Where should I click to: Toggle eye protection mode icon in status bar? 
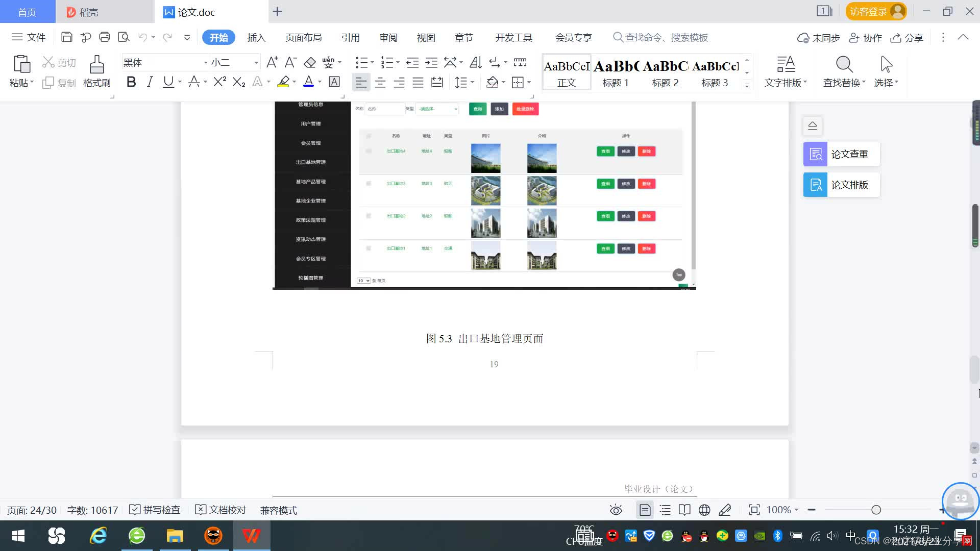(616, 510)
